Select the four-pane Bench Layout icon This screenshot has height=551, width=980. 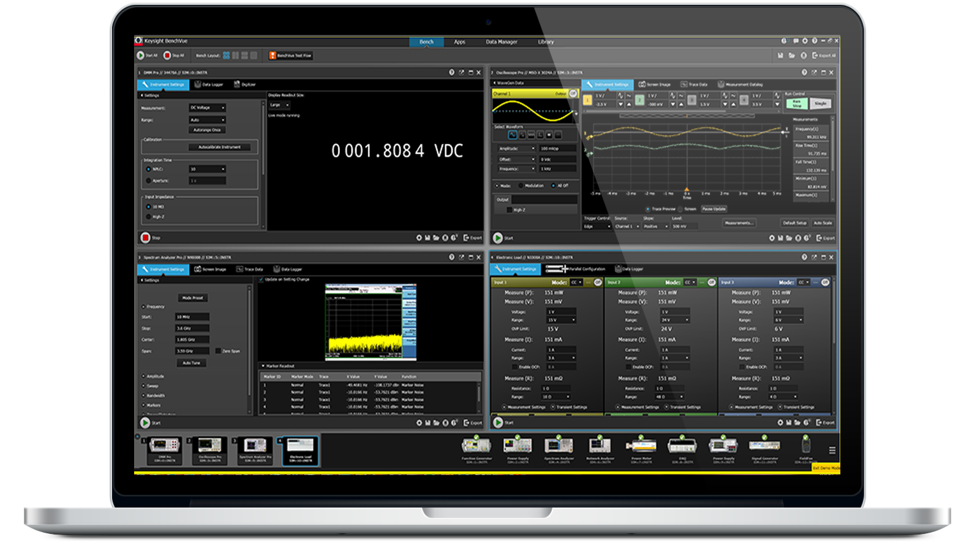tap(226, 56)
